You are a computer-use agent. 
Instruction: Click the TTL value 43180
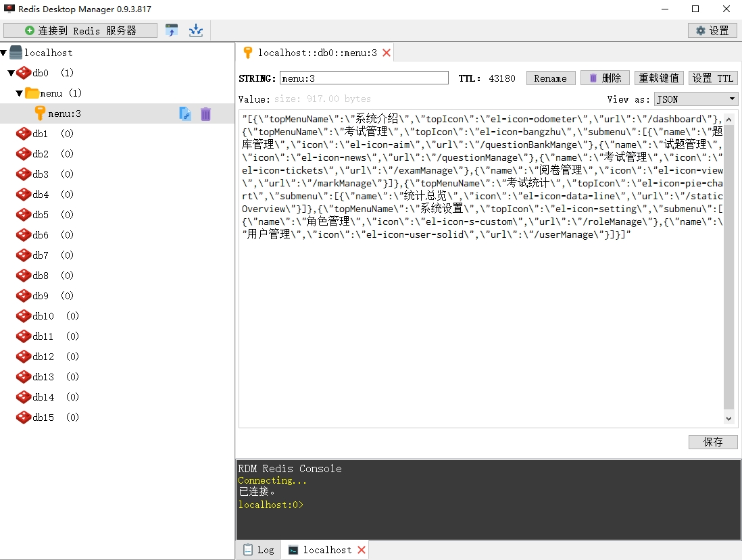click(x=501, y=78)
